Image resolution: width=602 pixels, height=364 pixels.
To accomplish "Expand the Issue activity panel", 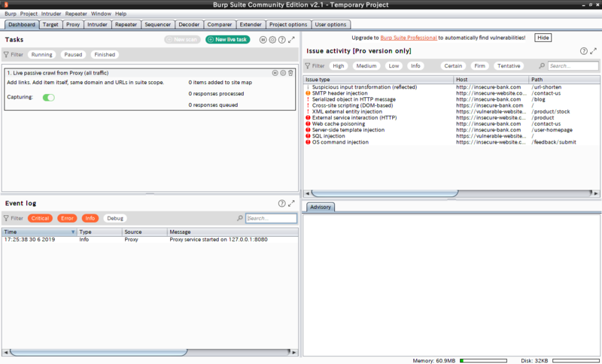I will pos(594,51).
